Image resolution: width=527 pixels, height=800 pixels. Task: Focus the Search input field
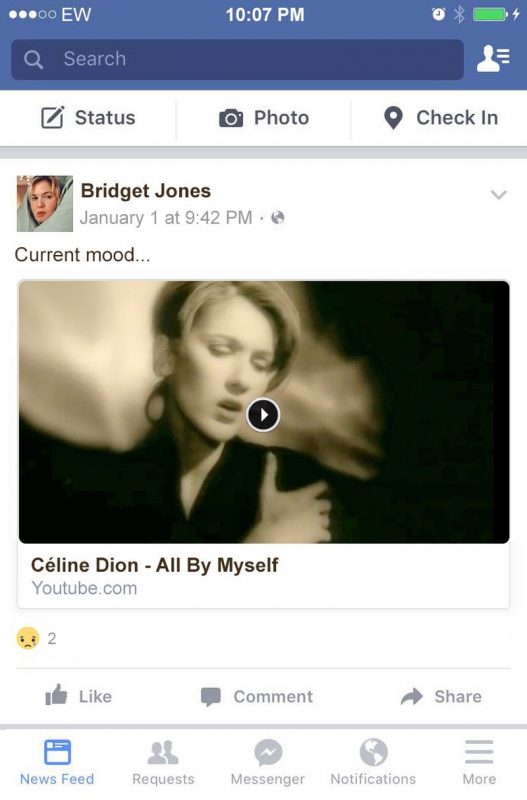(x=237, y=59)
